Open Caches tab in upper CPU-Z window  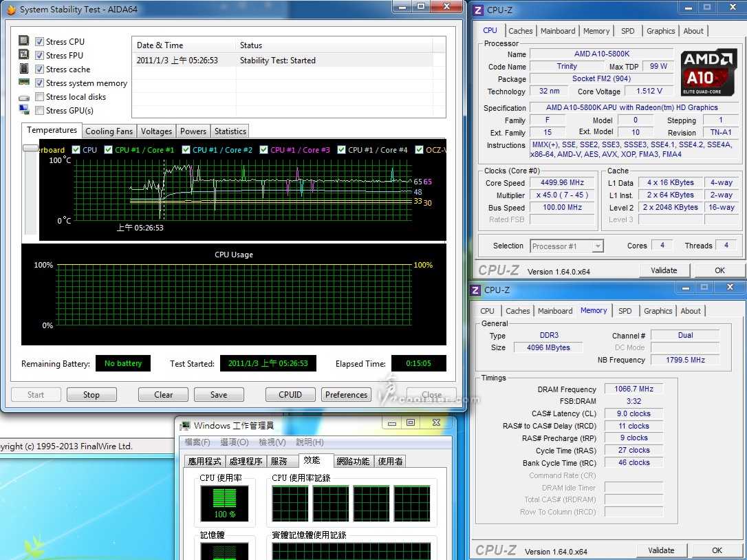coord(520,31)
